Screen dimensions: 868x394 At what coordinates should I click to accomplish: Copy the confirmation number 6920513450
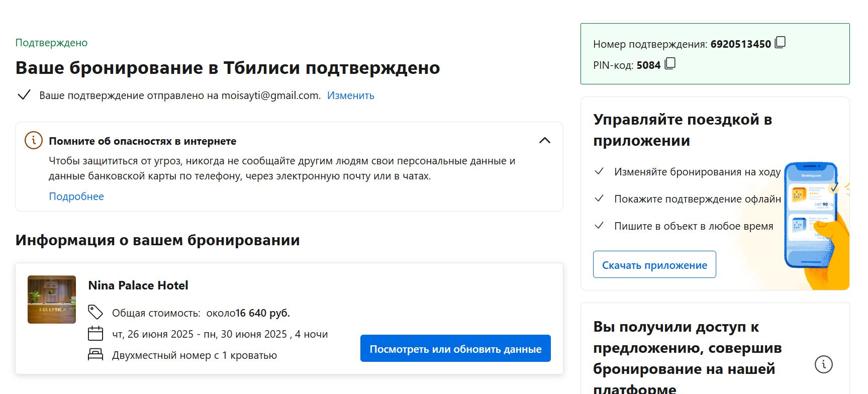pyautogui.click(x=780, y=43)
